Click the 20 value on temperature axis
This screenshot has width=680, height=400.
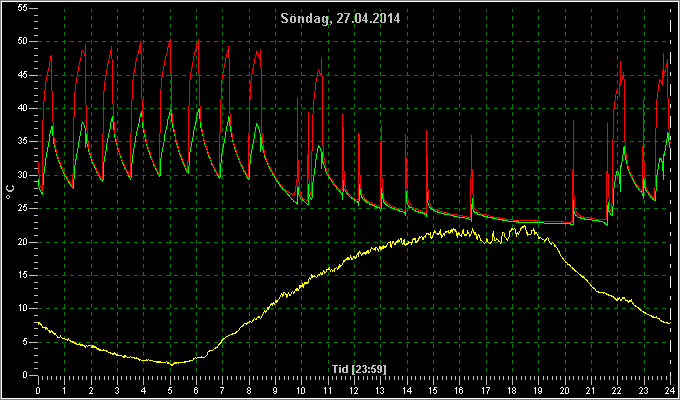coord(23,242)
